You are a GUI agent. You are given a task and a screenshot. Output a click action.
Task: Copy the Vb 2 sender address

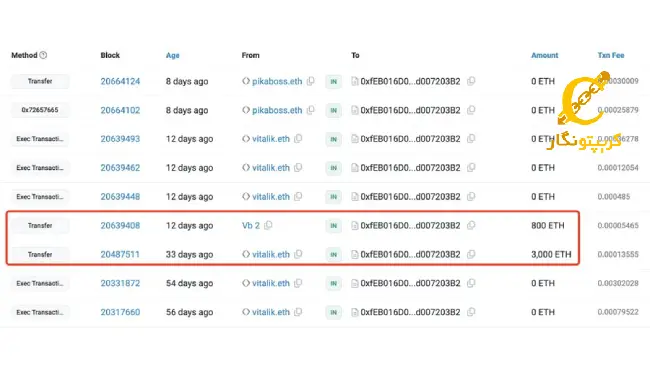coord(268,225)
